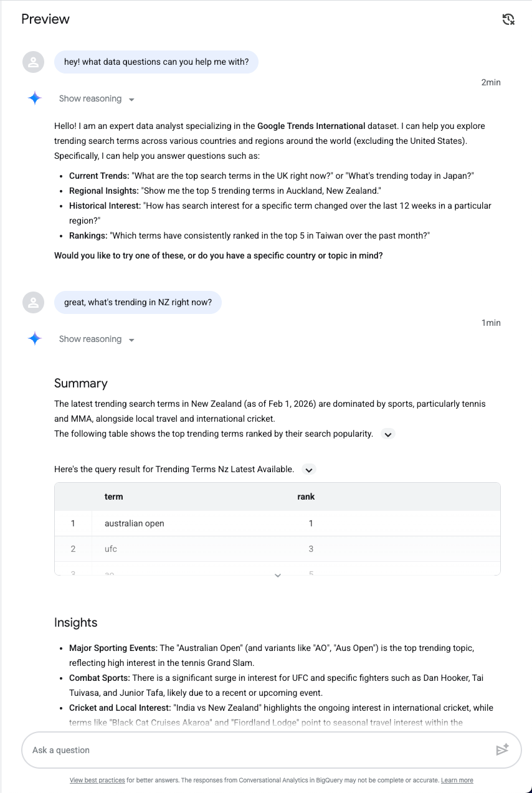Open the Learn more link
The height and width of the screenshot is (793, 532).
[x=457, y=781]
